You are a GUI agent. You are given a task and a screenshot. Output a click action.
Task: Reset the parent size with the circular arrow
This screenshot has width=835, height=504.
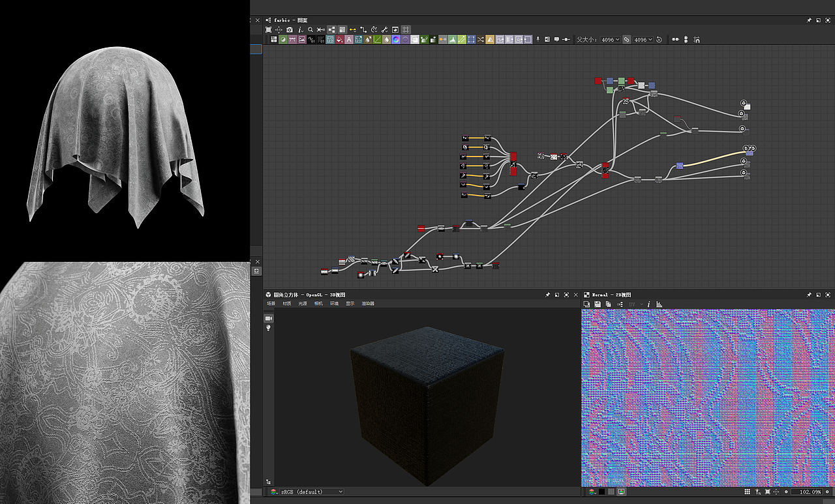[x=659, y=40]
